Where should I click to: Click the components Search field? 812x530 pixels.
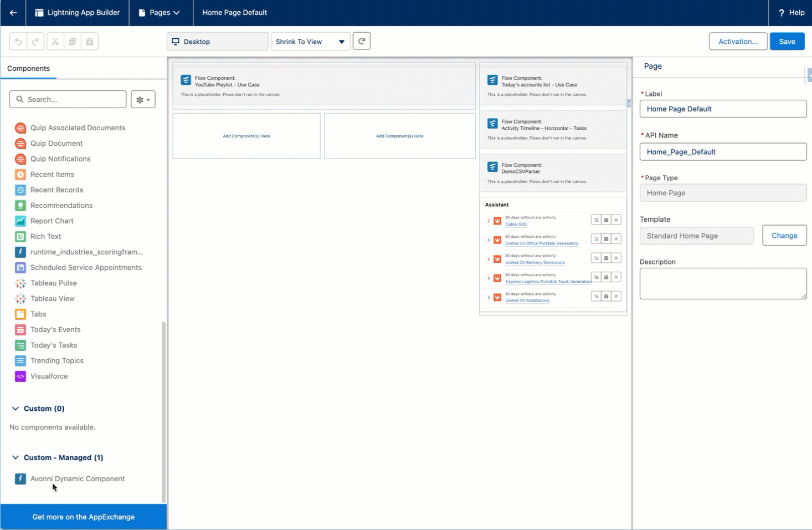pos(68,100)
